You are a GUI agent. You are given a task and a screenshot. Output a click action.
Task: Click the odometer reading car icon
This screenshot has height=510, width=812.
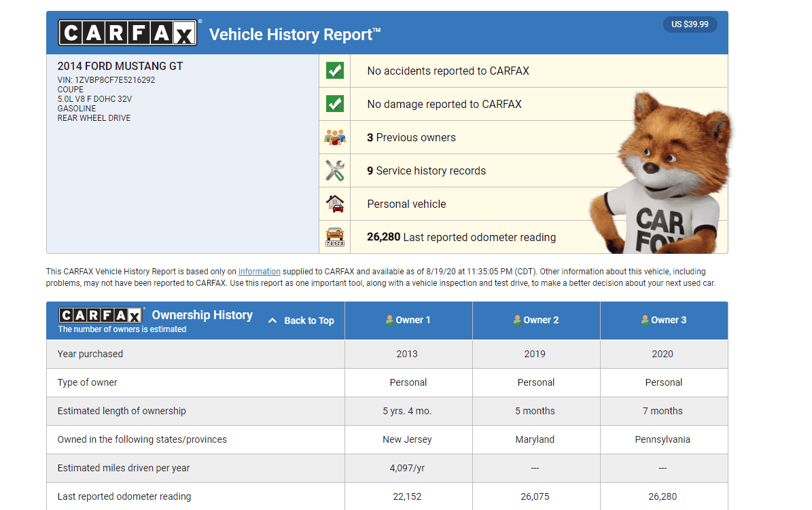(x=335, y=236)
